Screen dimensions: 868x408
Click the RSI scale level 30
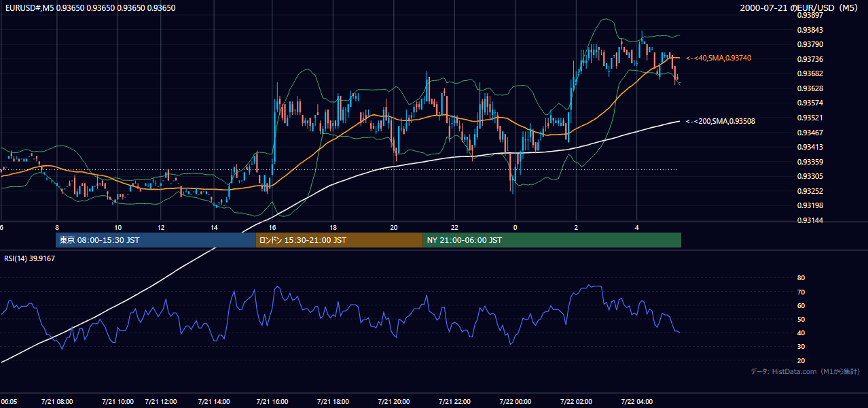point(801,347)
